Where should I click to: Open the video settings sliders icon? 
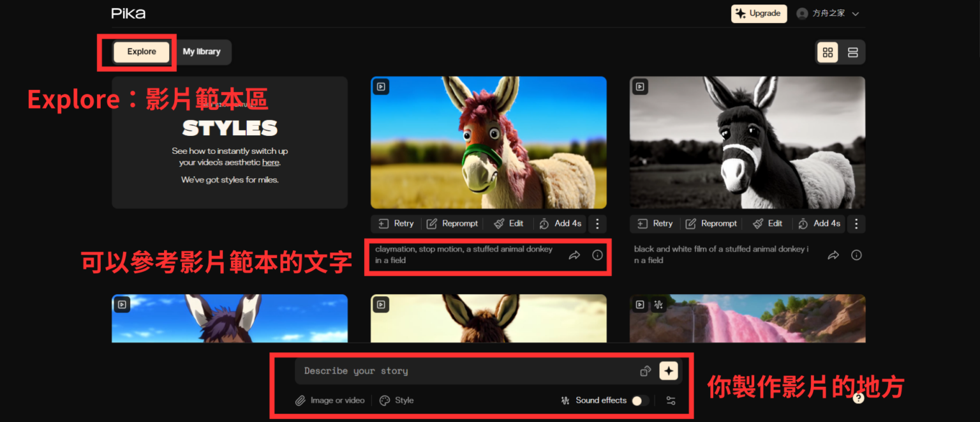(x=670, y=401)
